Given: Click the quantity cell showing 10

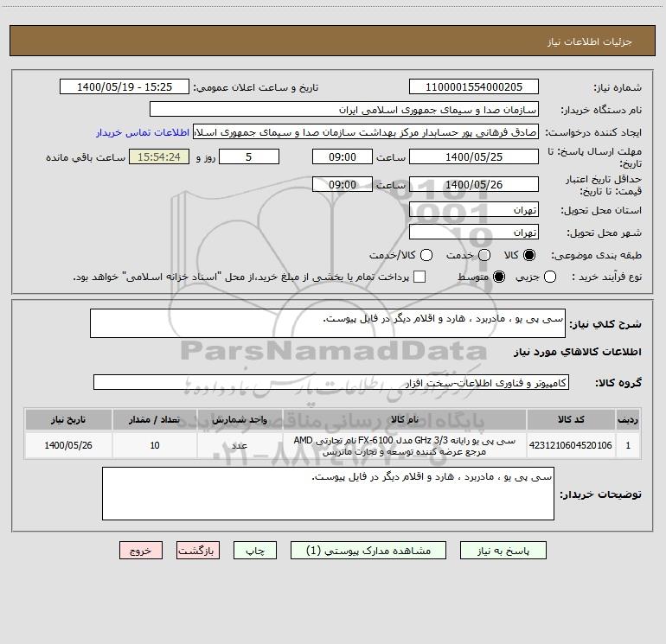Looking at the screenshot, I should (x=155, y=445).
